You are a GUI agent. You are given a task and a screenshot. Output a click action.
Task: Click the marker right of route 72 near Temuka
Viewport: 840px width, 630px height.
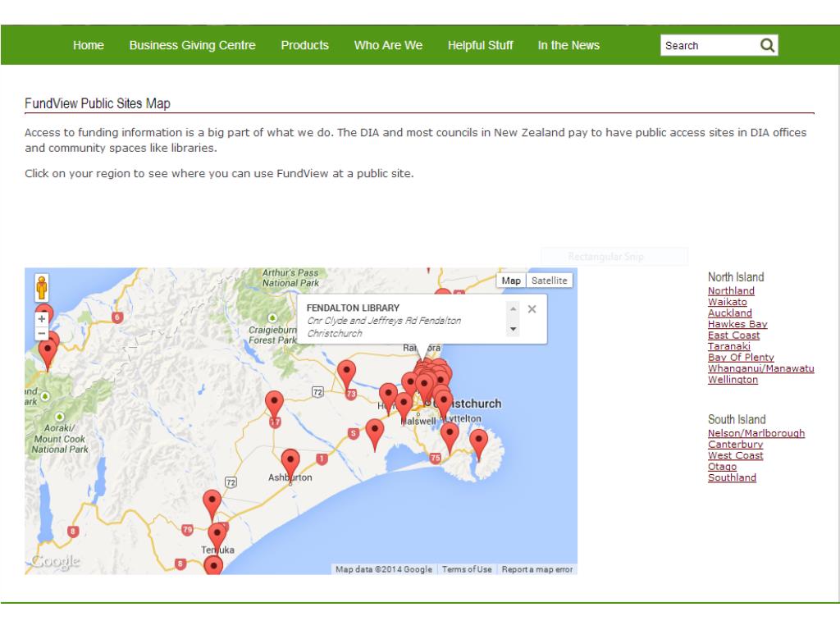[212, 505]
